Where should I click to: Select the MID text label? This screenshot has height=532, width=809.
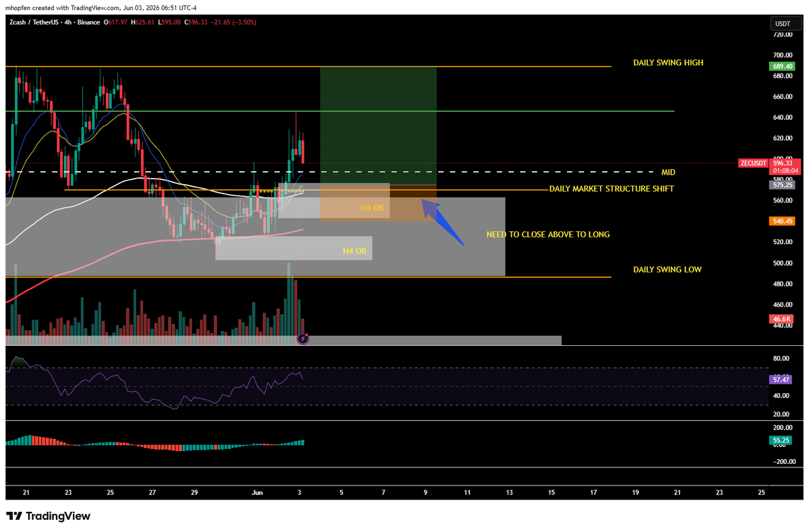[x=668, y=173]
